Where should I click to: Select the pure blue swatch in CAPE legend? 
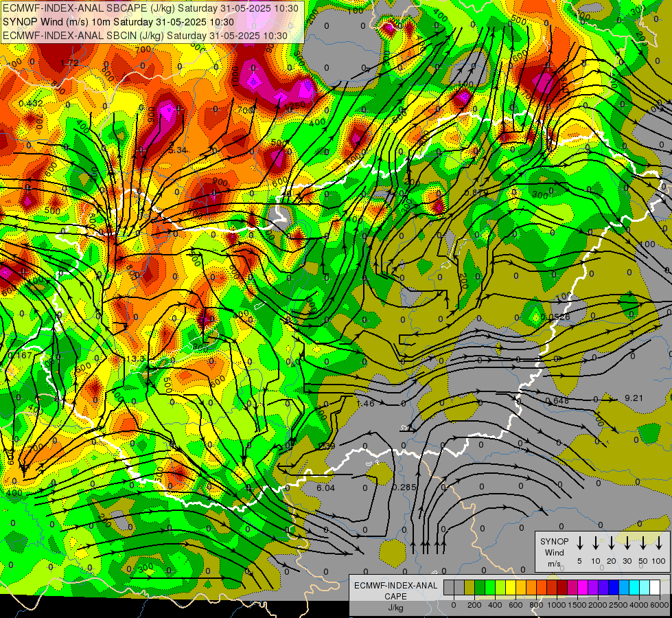click(x=614, y=587)
